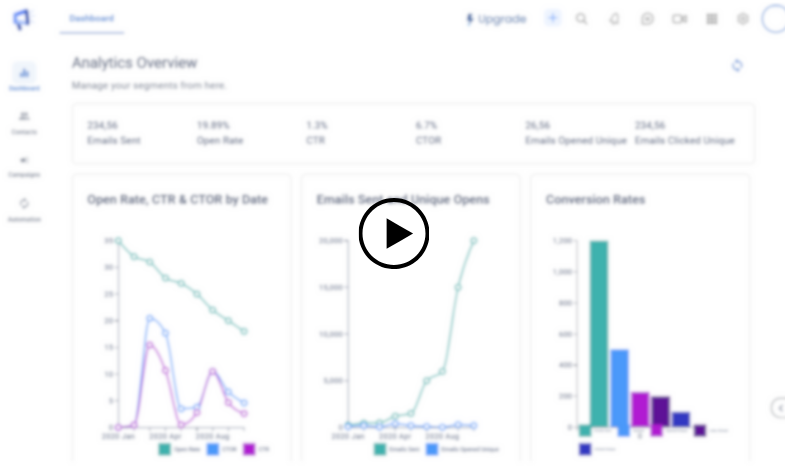Open the chat messages icon

pyautogui.click(x=647, y=19)
